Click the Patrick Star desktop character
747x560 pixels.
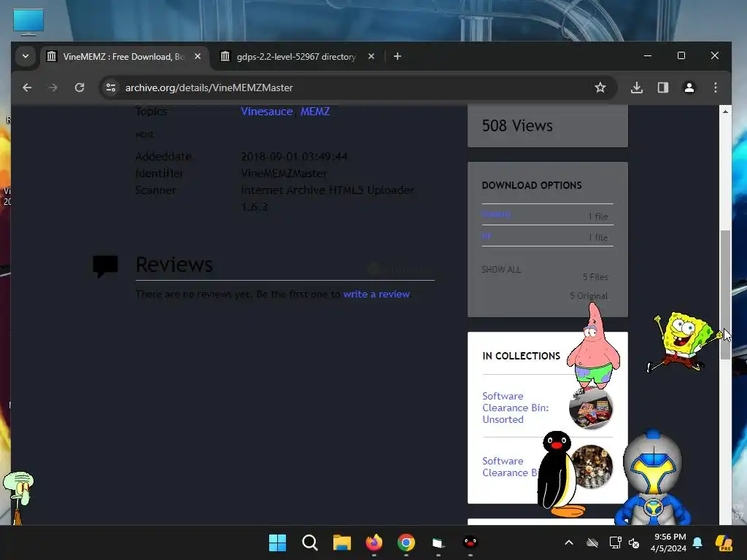(593, 348)
